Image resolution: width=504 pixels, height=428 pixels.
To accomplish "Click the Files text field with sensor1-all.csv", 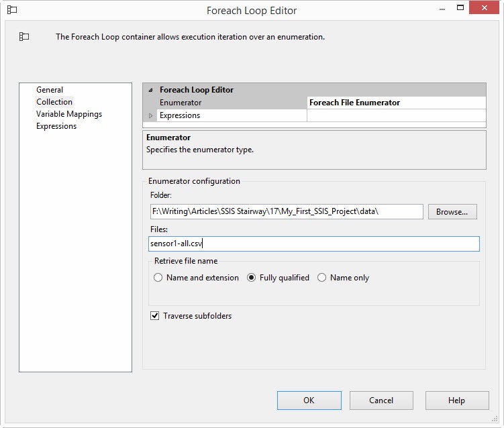I will [x=314, y=244].
